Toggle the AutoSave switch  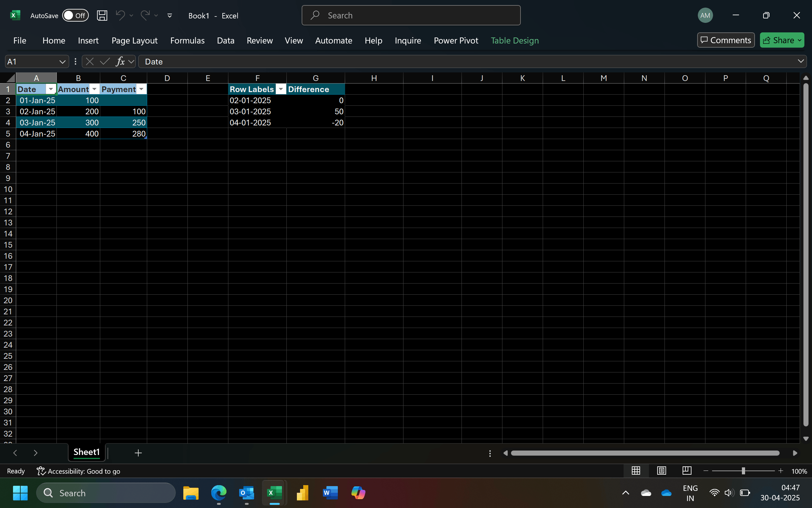75,16
